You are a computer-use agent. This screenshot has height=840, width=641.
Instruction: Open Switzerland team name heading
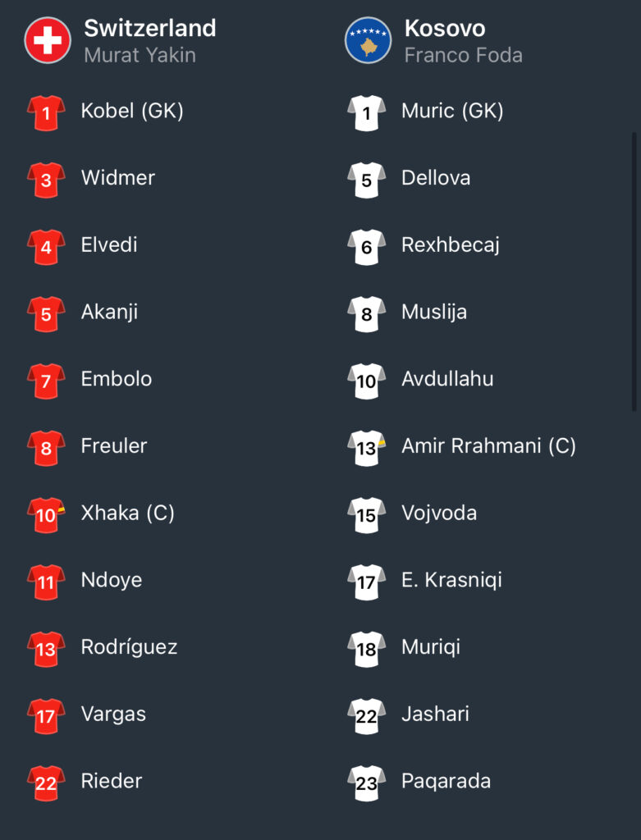150,28
